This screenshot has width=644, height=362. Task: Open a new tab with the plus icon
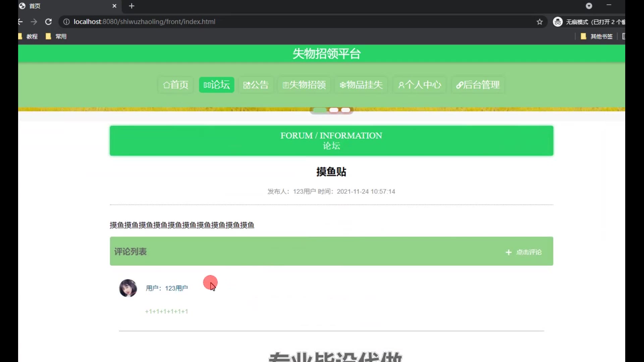point(131,6)
